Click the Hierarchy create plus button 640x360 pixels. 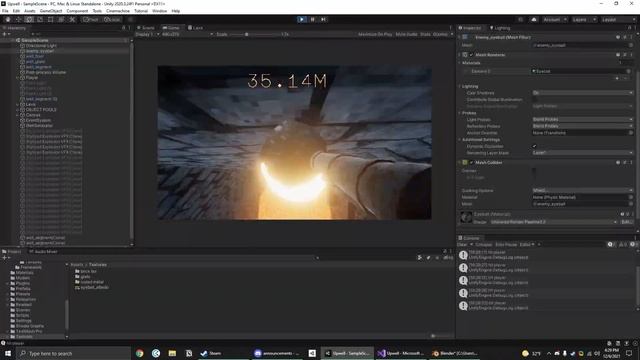click(5, 34)
